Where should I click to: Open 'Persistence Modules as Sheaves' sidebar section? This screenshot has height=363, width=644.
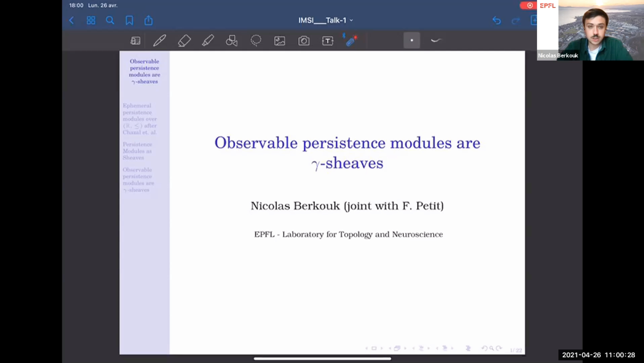pyautogui.click(x=137, y=151)
